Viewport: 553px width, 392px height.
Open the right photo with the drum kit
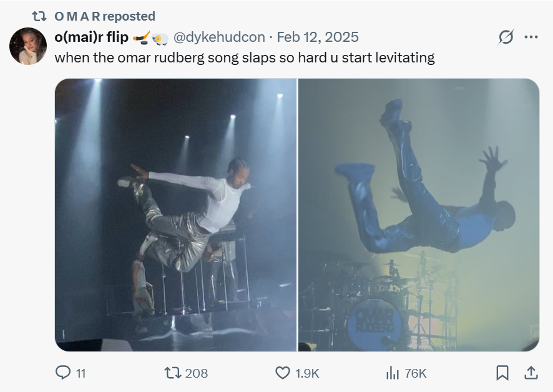pyautogui.click(x=419, y=215)
